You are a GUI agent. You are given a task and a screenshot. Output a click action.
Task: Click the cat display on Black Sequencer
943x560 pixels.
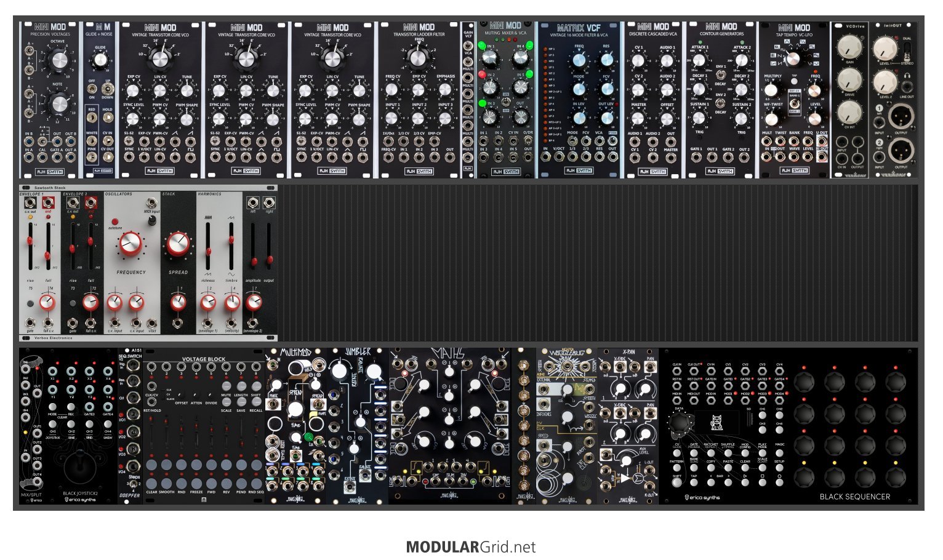click(716, 422)
